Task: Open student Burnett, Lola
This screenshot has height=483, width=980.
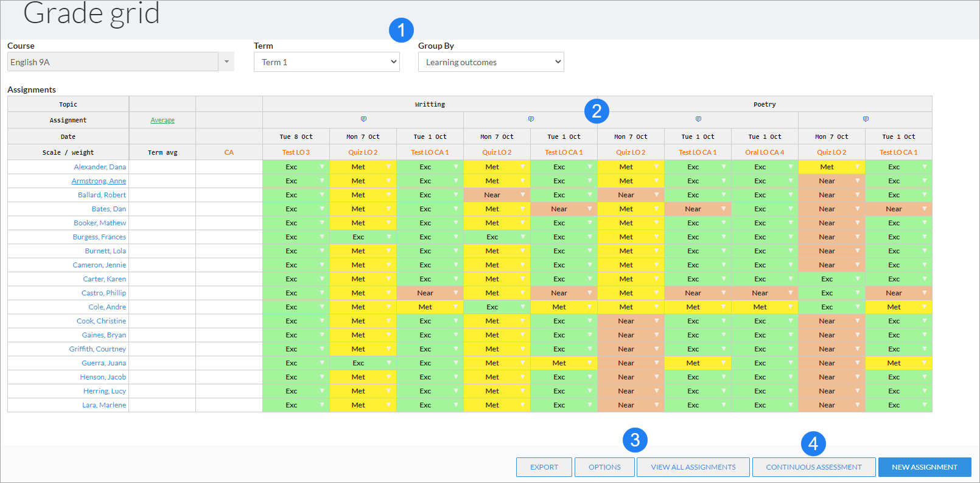Action: point(105,251)
